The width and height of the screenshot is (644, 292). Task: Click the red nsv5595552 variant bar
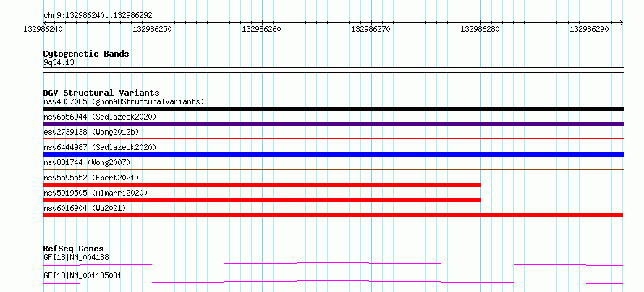pyautogui.click(x=262, y=185)
